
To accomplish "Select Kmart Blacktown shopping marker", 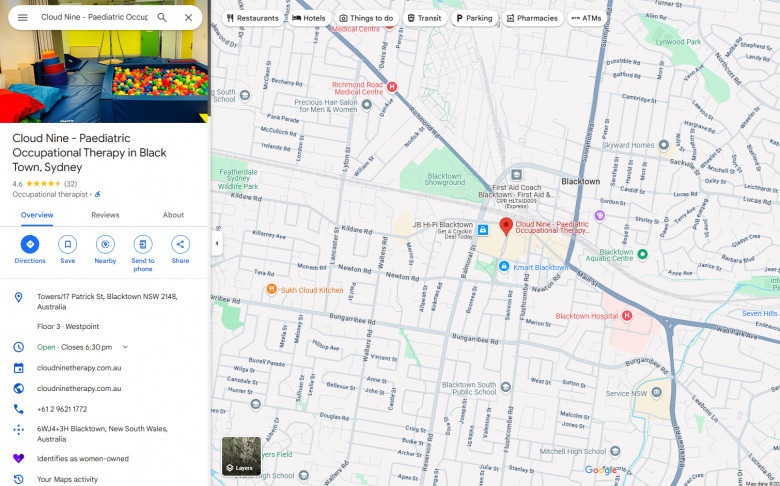I will [503, 267].
